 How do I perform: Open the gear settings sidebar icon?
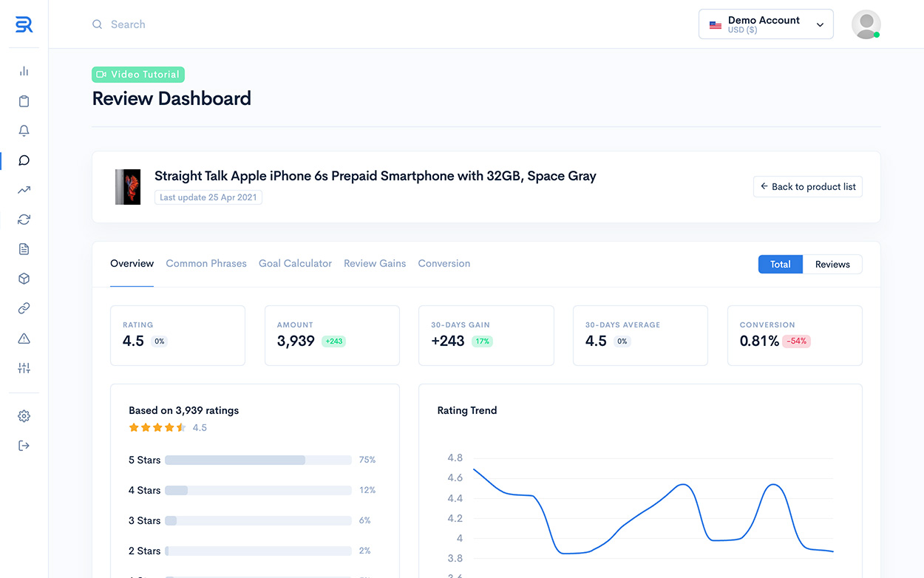click(x=24, y=416)
